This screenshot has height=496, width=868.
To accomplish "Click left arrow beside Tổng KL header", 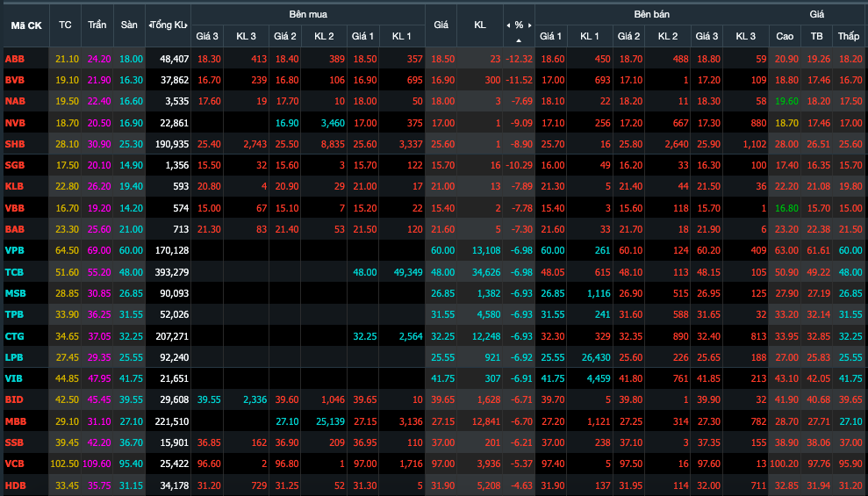I will click(149, 25).
